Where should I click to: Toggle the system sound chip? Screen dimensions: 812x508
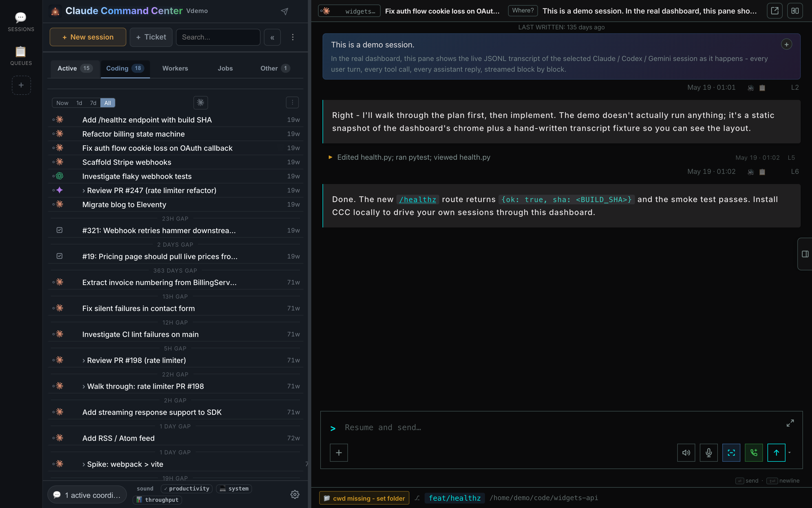[234, 489]
